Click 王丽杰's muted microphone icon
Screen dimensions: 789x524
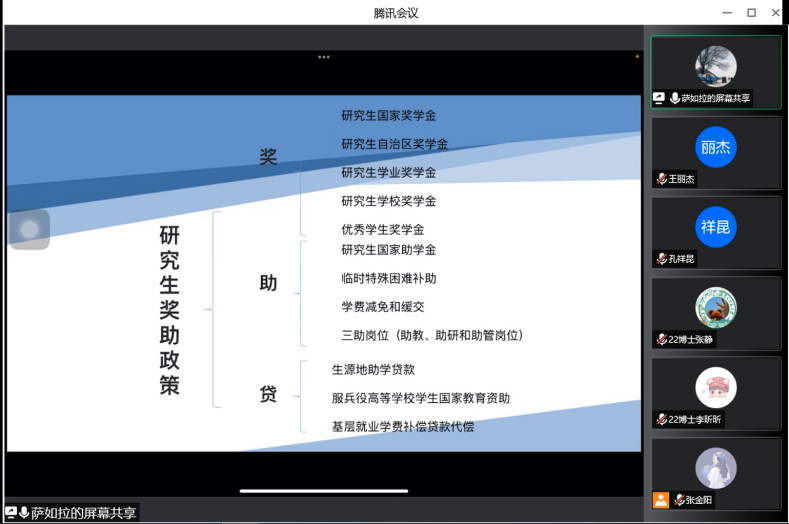coord(662,179)
